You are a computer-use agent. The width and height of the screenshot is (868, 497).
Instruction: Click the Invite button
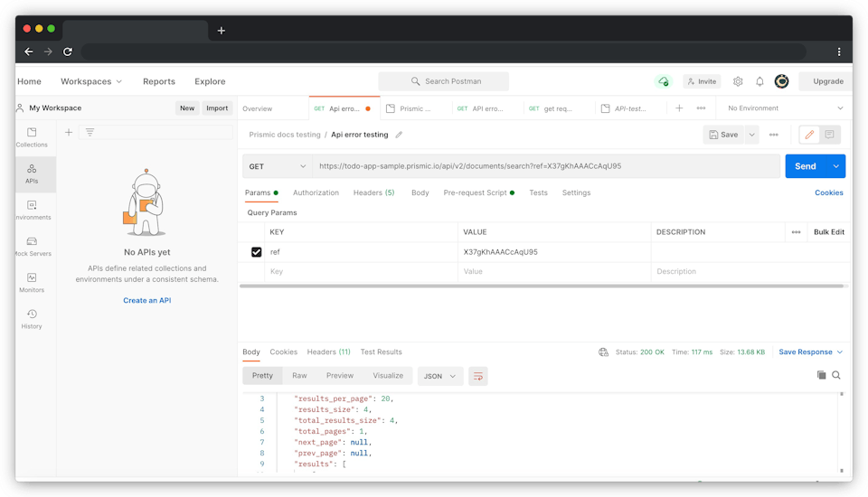[x=702, y=81]
